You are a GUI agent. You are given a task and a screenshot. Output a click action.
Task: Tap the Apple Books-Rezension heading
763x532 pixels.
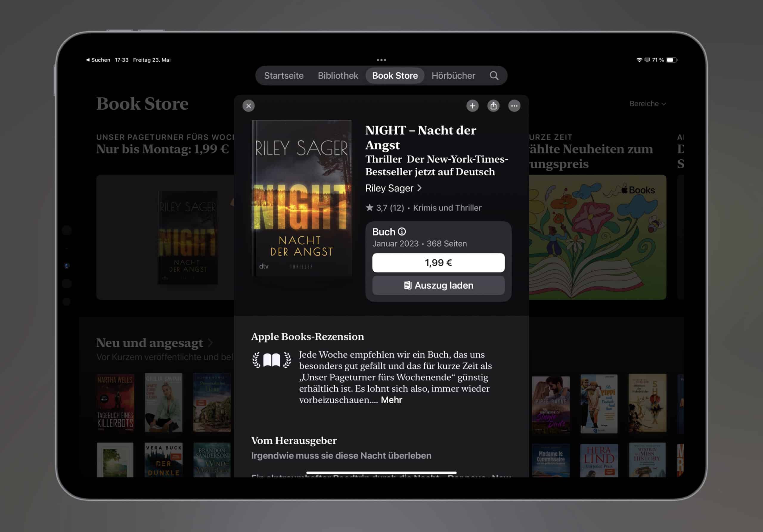(307, 337)
